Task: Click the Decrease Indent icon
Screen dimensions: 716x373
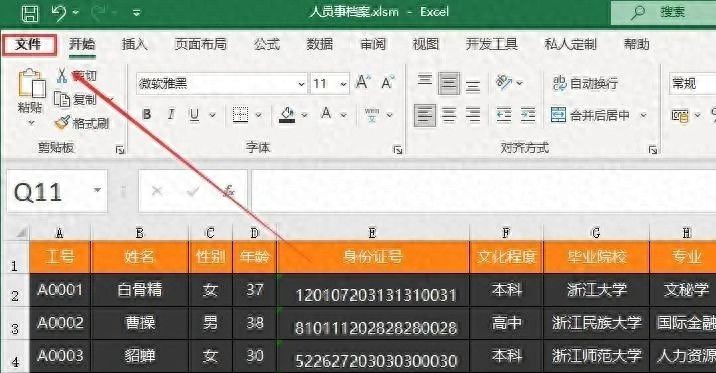Action: pyautogui.click(x=504, y=115)
